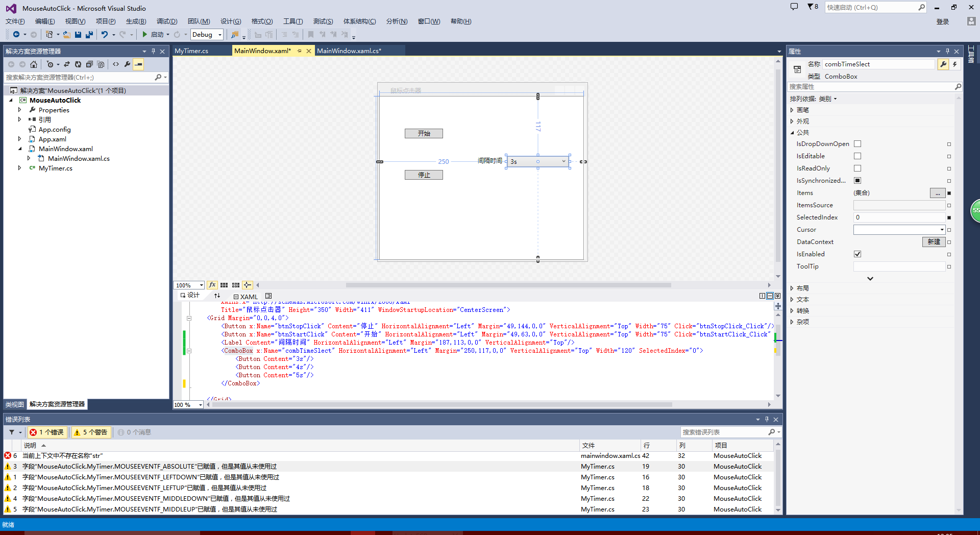Save the current file with disk icon

tap(78, 34)
